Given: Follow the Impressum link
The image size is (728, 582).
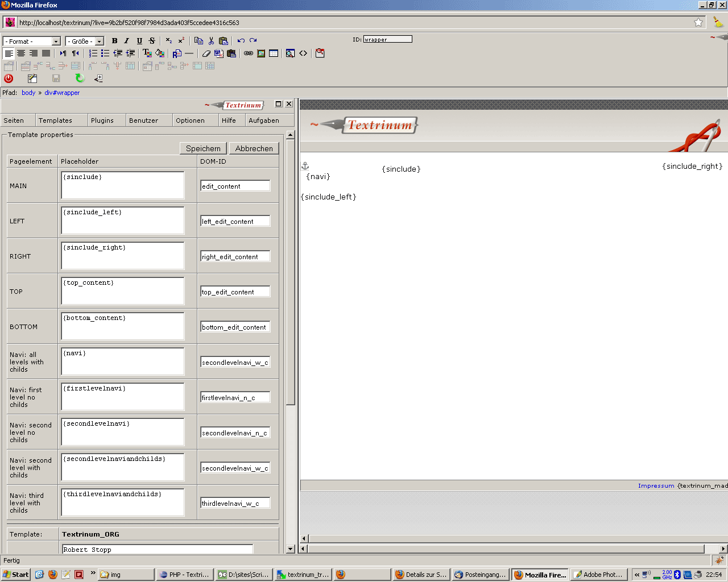Looking at the screenshot, I should pyautogui.click(x=656, y=485).
